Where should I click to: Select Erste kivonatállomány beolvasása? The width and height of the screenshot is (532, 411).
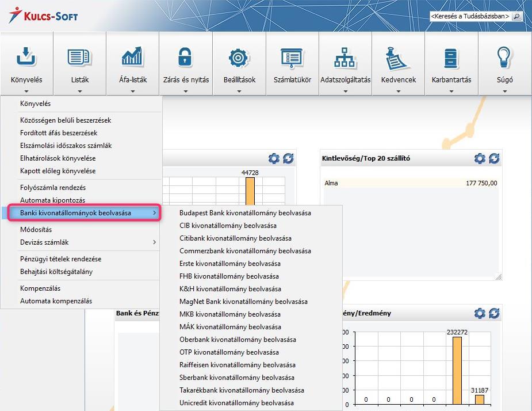click(251, 264)
